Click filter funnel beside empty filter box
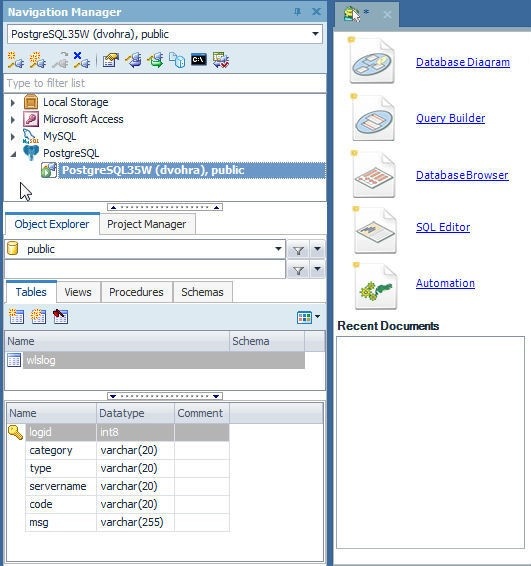Viewport: 531px width, 566px height. (298, 270)
